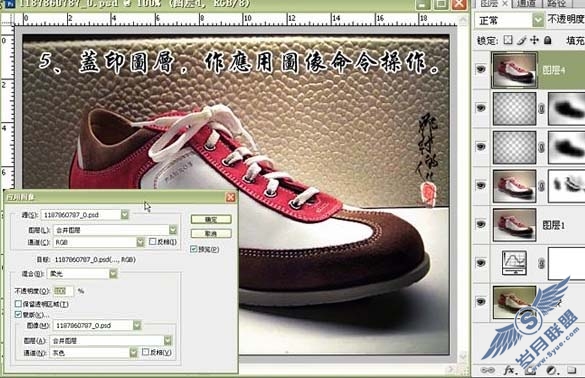This screenshot has height=378, width=585.
Task: Select the transparent thumbnail of second layer
Action: (x=514, y=109)
